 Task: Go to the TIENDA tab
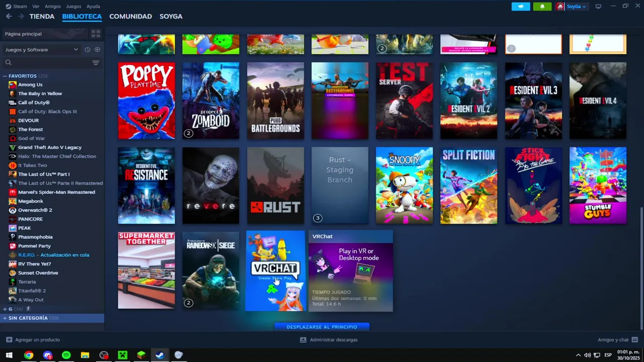(42, 16)
